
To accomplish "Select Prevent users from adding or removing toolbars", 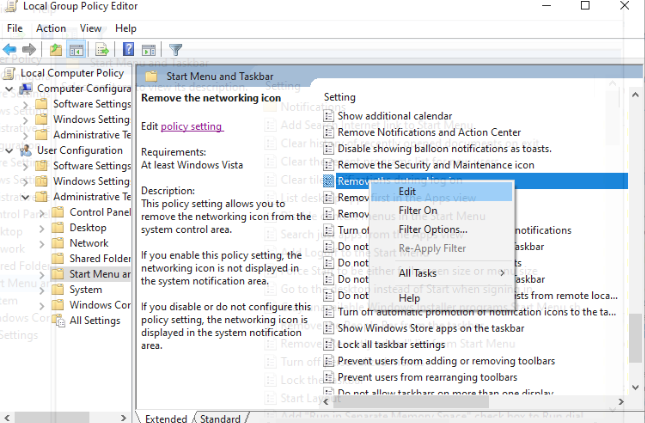I will pyautogui.click(x=446, y=361).
